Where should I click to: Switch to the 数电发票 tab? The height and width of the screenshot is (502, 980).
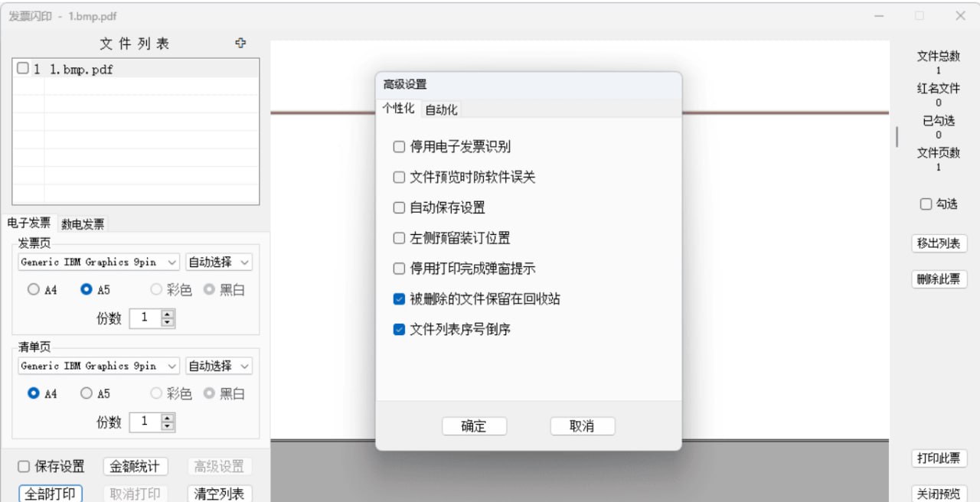click(x=83, y=223)
